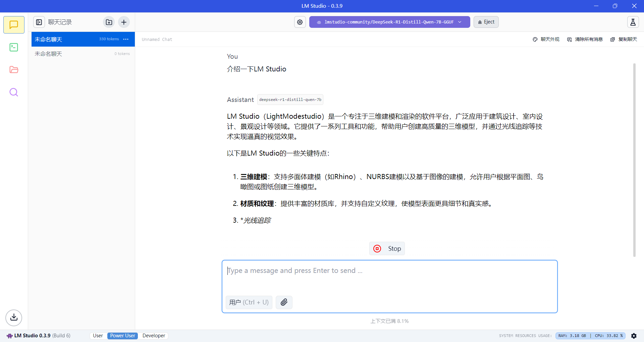Select Power User mode
The image size is (644, 342).
(x=122, y=336)
